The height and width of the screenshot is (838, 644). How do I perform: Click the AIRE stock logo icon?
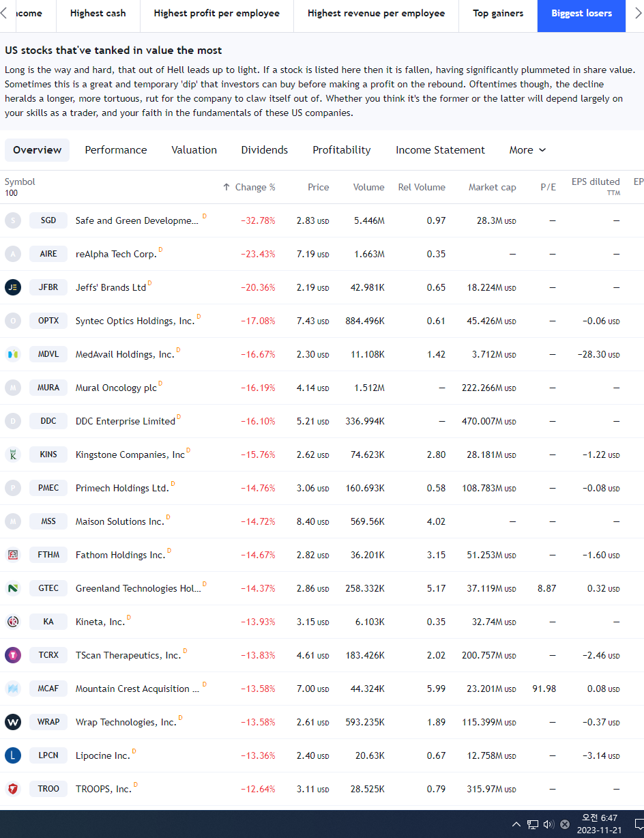point(13,254)
